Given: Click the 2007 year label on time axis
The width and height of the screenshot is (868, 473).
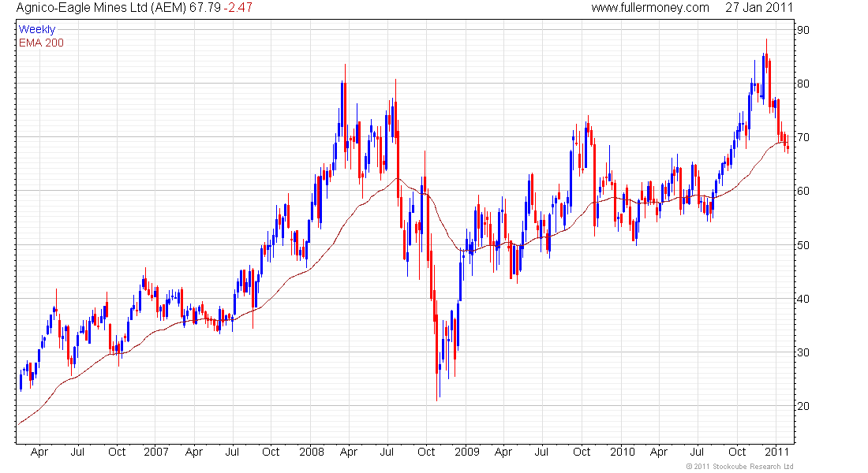Looking at the screenshot, I should pos(156,453).
